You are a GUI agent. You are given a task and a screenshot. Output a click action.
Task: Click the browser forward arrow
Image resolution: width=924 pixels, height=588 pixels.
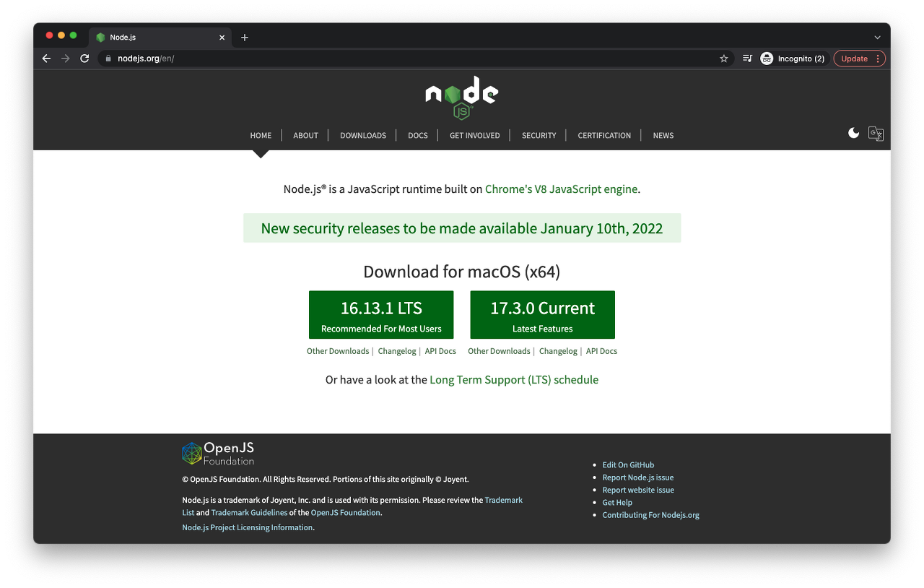click(65, 59)
